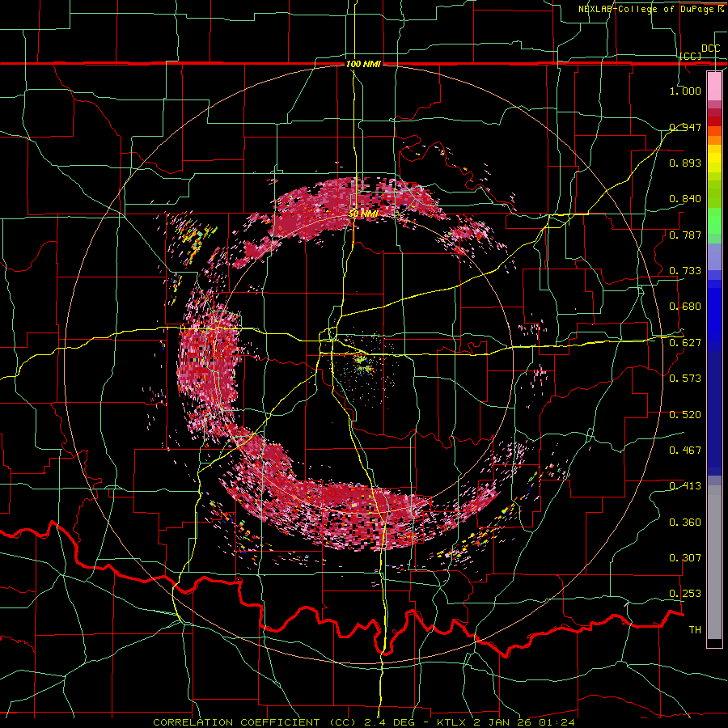Click the 1.000 scale value
This screenshot has width=728, height=728.
[685, 91]
